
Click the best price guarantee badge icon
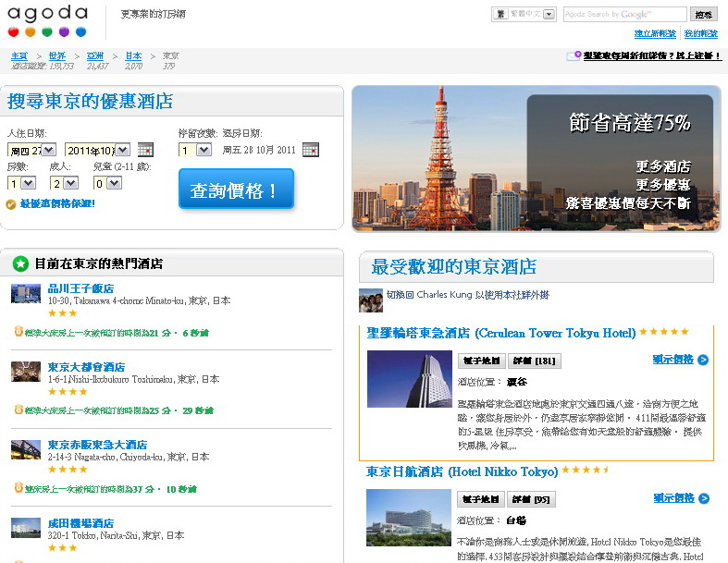[10, 204]
